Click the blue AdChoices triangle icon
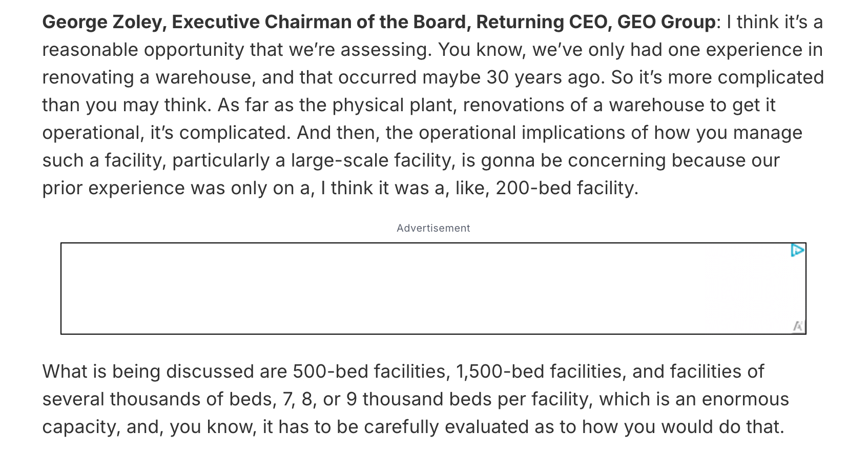The height and width of the screenshot is (452, 868). (x=797, y=251)
